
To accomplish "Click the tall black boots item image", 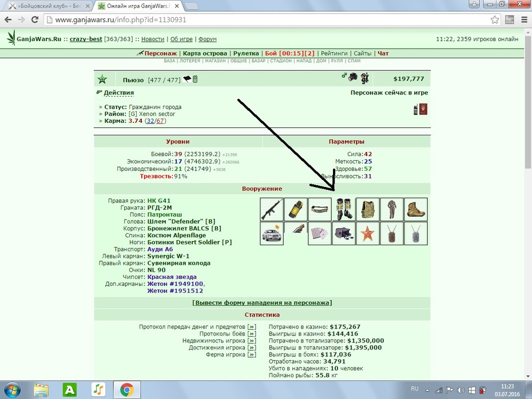I will point(344,209).
